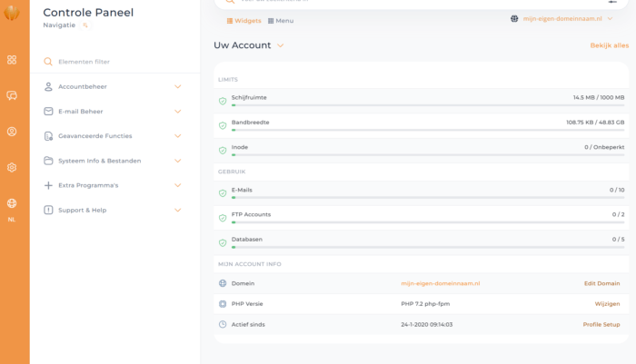Click the shield icon next to Inode

click(x=223, y=151)
